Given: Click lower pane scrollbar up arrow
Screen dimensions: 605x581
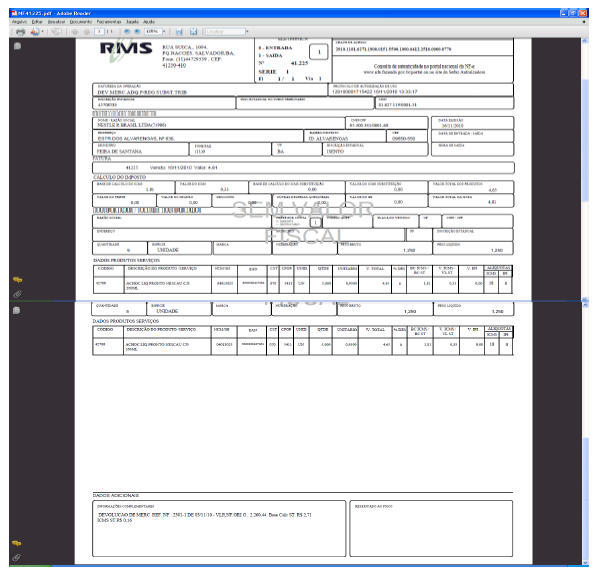Looking at the screenshot, I should click(x=585, y=305).
